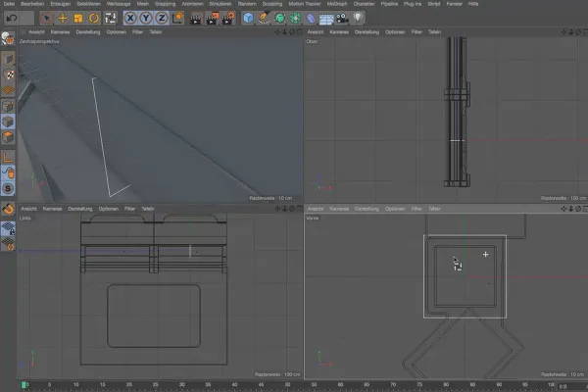Open Kameras menu in Links viewport
This screenshot has width=588, height=392.
(x=52, y=209)
